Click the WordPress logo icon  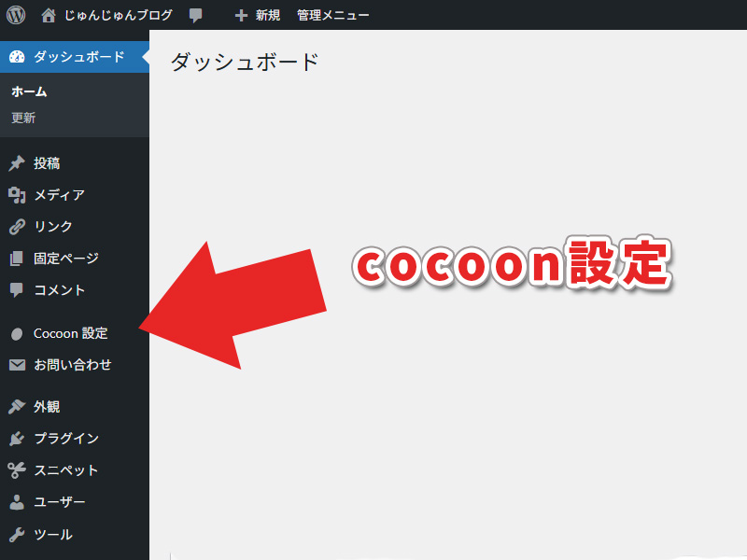click(x=16, y=15)
